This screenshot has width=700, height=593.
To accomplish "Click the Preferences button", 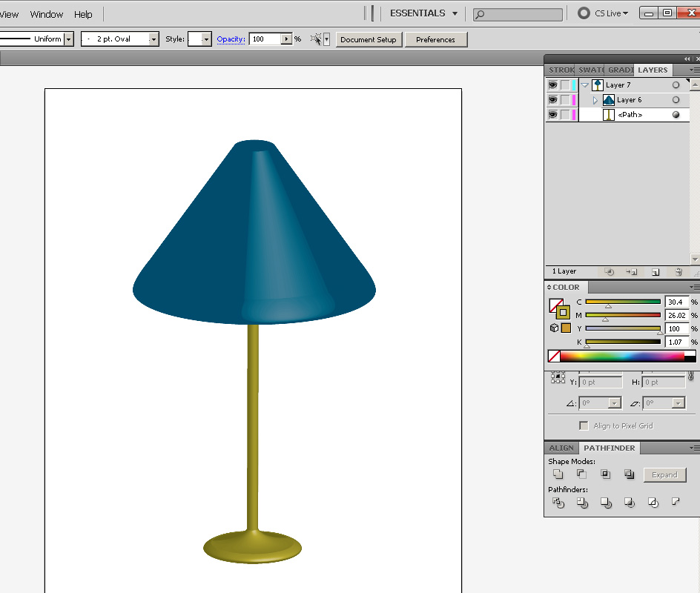I will click(436, 39).
